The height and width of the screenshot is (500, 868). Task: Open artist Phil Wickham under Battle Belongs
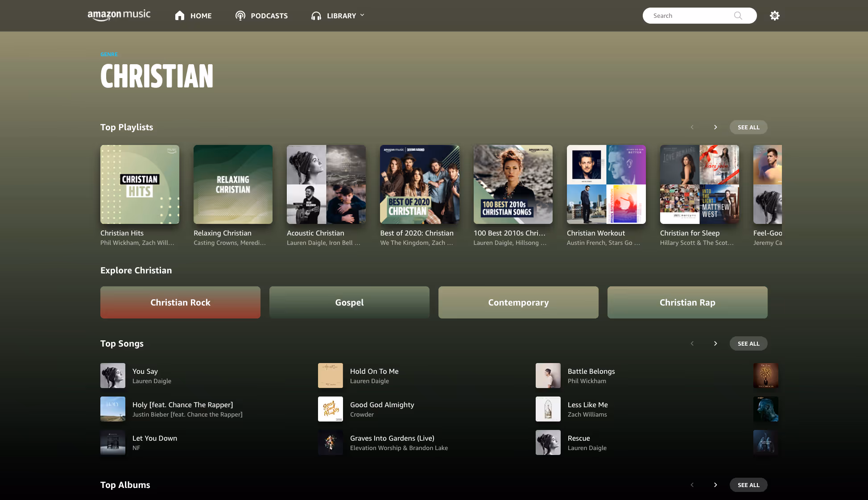(587, 381)
